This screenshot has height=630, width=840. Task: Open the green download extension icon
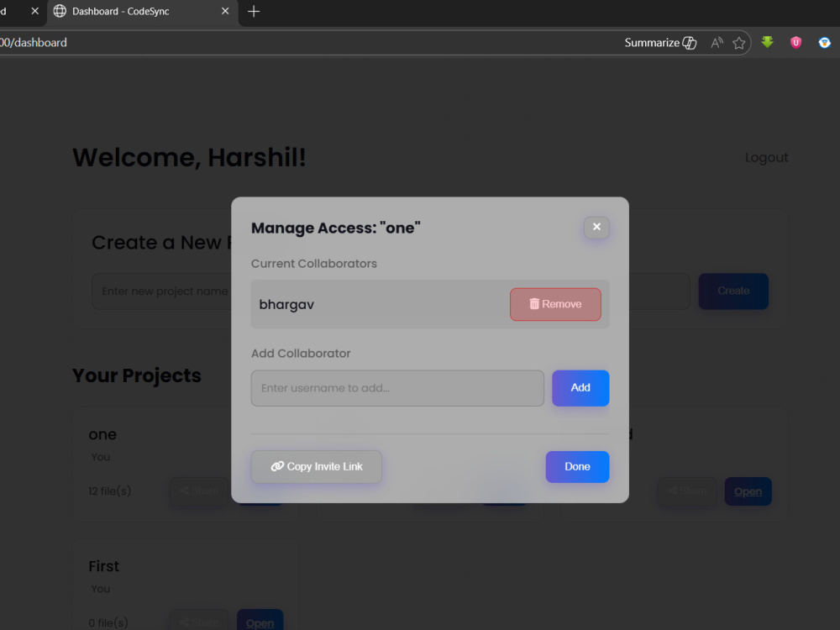pyautogui.click(x=767, y=42)
